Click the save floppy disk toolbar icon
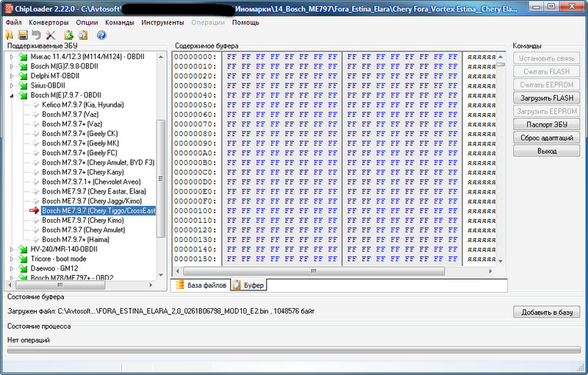588x375 pixels. click(x=23, y=35)
